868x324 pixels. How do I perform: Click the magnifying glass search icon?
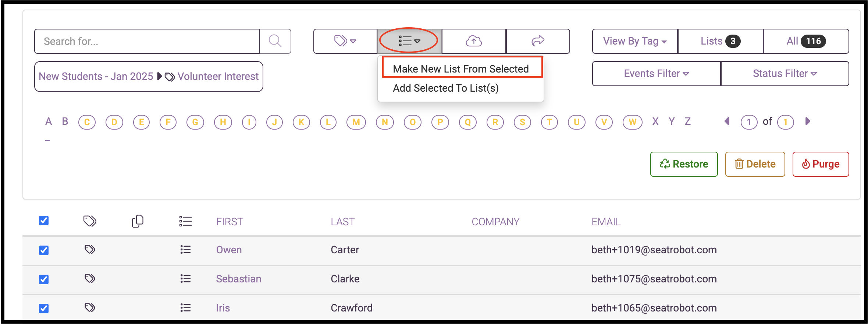(x=275, y=41)
